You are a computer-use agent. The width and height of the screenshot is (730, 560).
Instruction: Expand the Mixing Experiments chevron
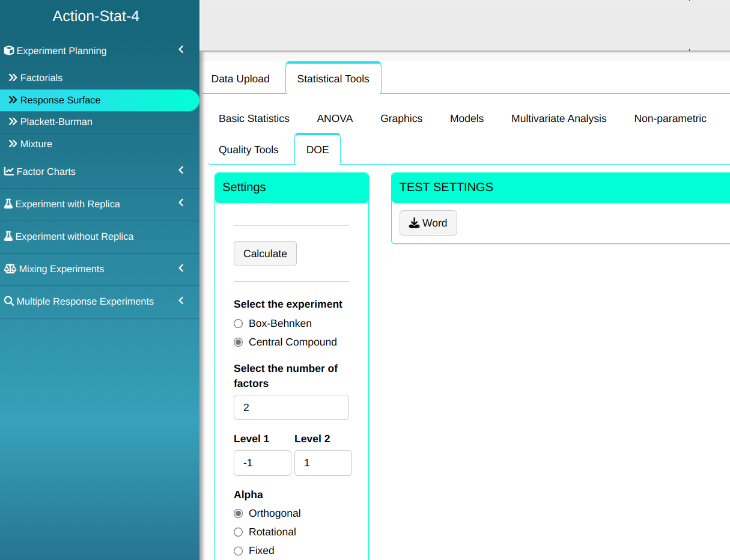[181, 268]
